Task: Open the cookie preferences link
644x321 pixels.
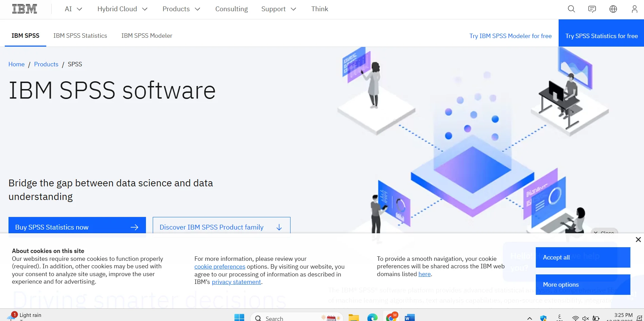Action: [x=220, y=267]
